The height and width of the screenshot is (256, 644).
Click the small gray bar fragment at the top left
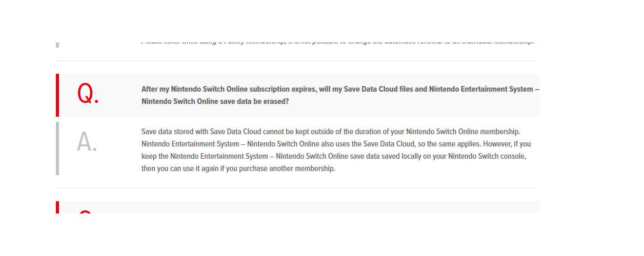57,45
